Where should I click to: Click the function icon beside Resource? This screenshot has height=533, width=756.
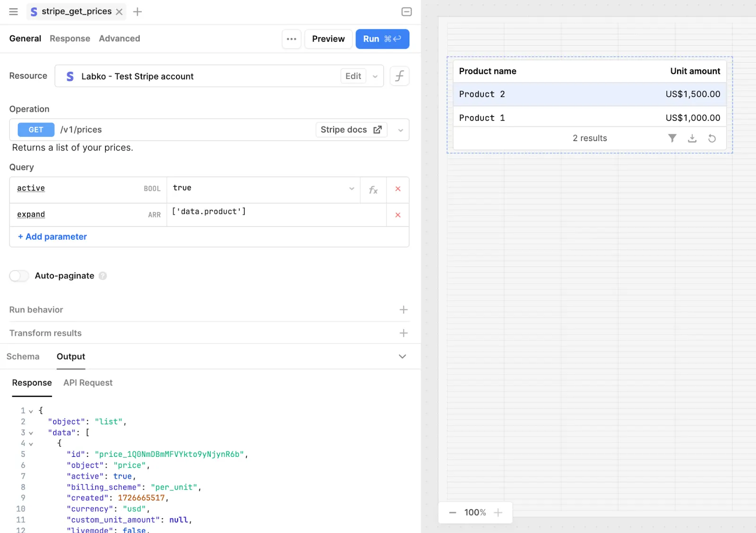click(x=399, y=76)
